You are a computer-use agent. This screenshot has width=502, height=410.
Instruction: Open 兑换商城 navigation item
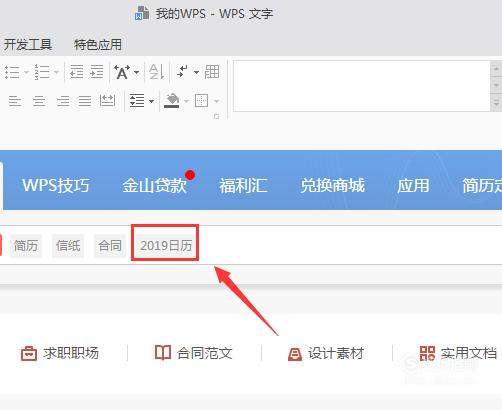coord(332,185)
